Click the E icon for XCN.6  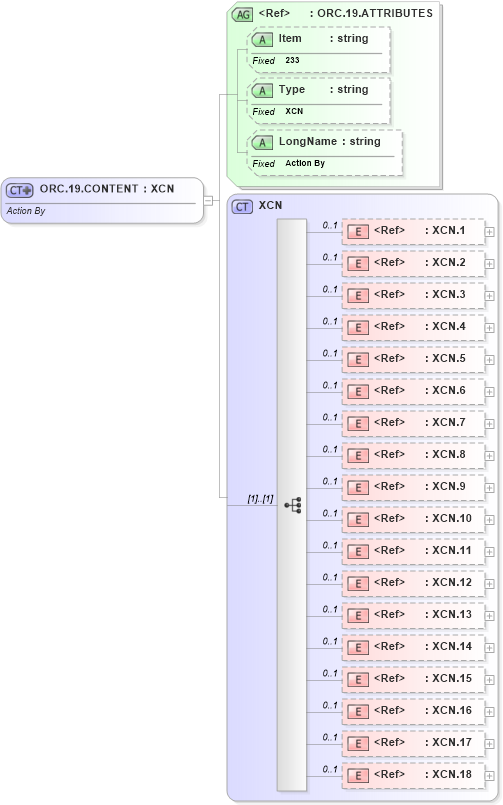tap(358, 391)
